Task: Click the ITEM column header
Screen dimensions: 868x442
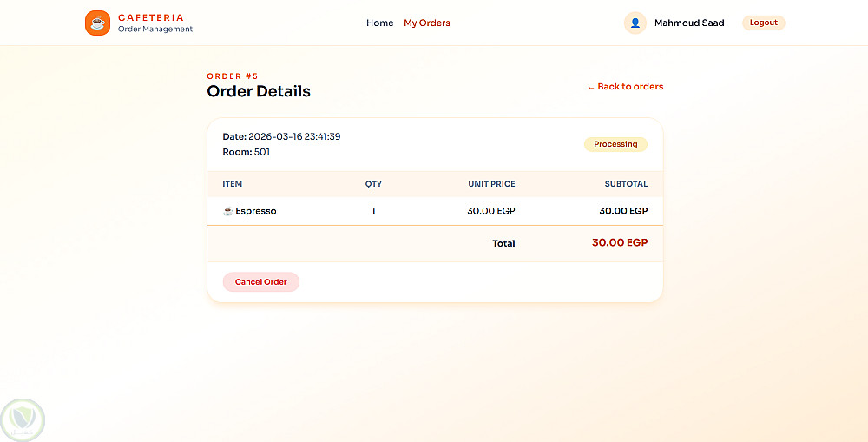Action: click(233, 184)
